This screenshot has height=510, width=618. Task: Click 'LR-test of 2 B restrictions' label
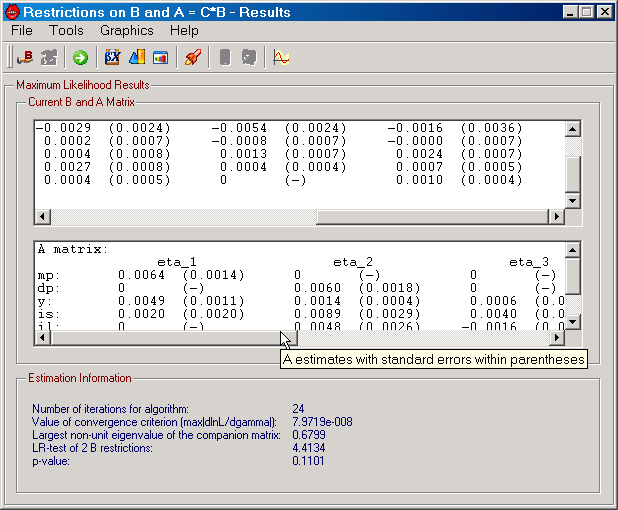point(92,448)
